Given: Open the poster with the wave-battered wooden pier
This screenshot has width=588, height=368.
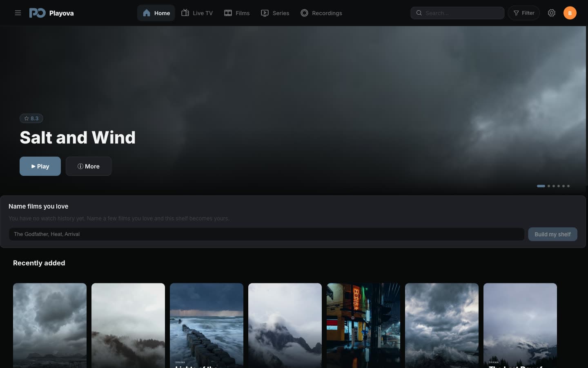Looking at the screenshot, I should tap(207, 325).
